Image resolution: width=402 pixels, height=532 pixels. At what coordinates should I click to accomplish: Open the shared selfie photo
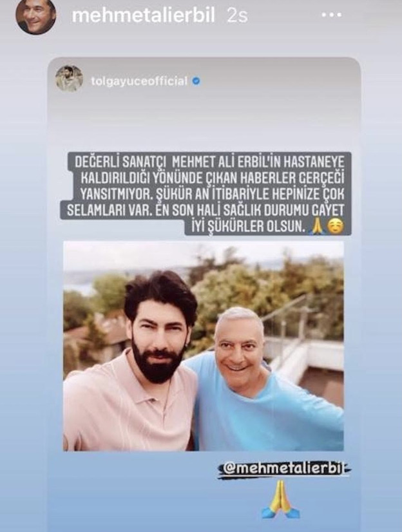[204, 346]
